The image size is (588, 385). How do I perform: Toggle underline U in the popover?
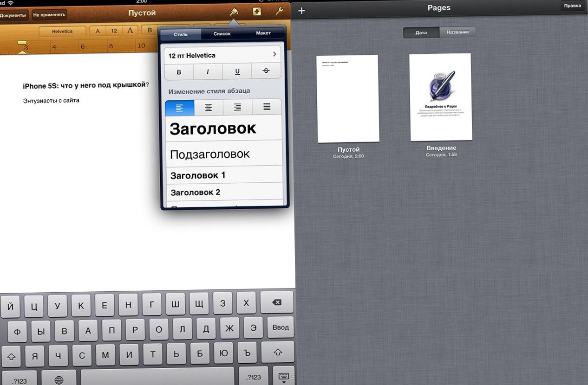[x=237, y=71]
